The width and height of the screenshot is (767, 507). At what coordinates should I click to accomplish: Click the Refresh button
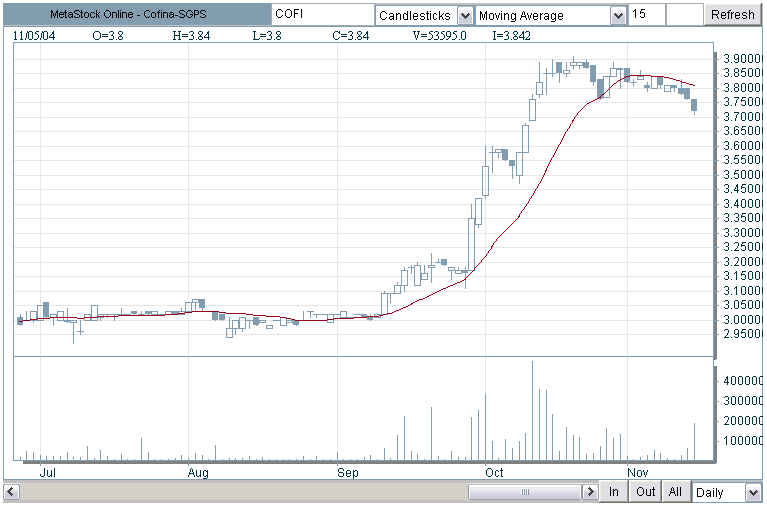[732, 15]
